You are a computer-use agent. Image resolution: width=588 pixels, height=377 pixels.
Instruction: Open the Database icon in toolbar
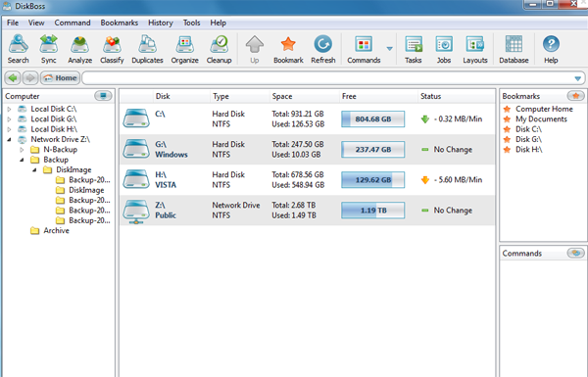pyautogui.click(x=514, y=49)
